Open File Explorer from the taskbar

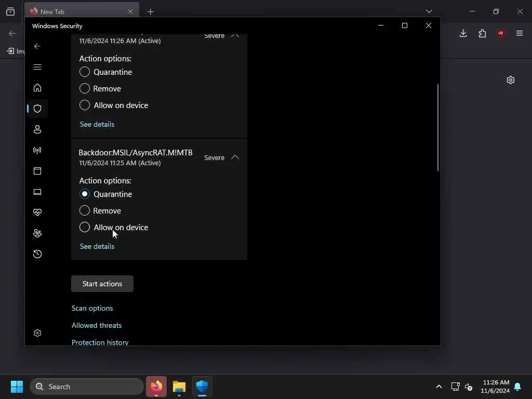click(179, 387)
